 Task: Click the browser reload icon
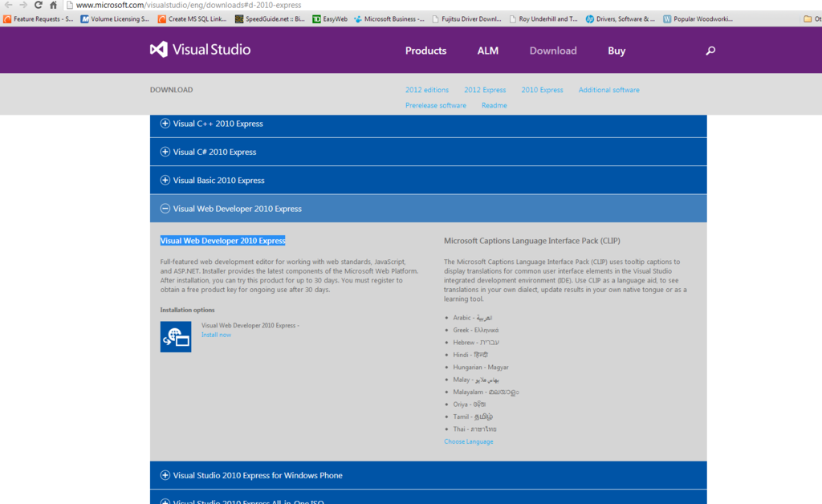point(38,4)
